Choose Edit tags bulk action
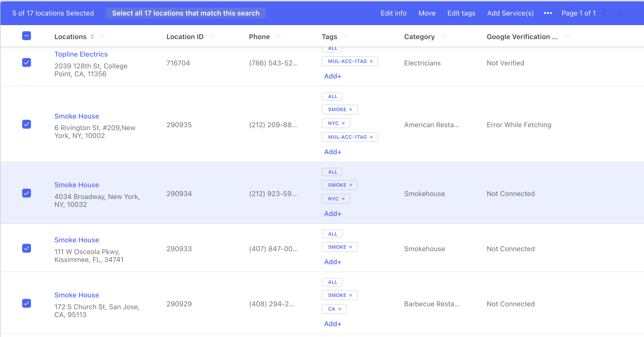644x337 pixels. click(461, 13)
